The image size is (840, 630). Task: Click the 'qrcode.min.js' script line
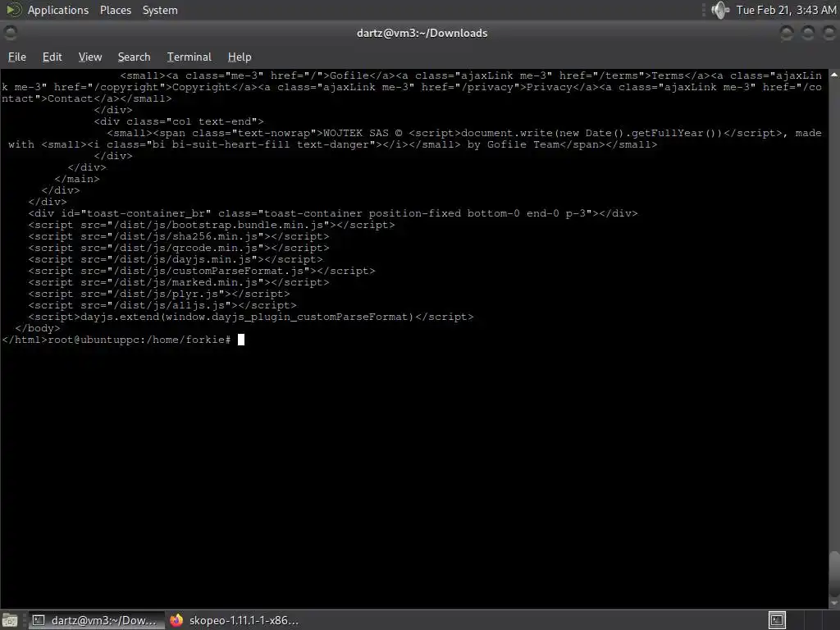[x=179, y=248]
